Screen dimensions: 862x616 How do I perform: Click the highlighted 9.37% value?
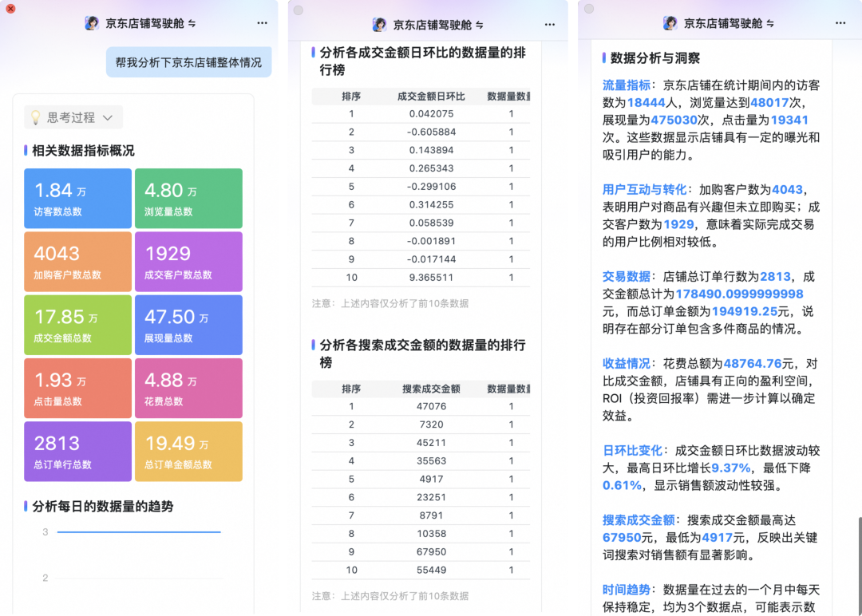click(x=730, y=468)
